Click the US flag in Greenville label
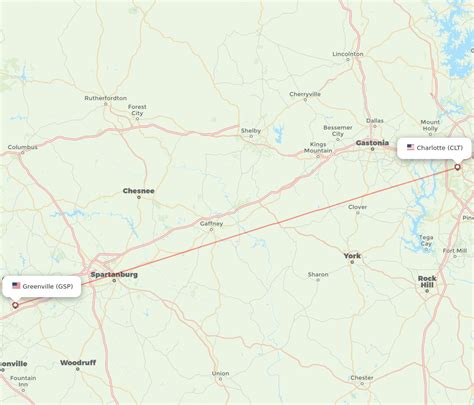The height and width of the screenshot is (405, 474). click(x=16, y=286)
